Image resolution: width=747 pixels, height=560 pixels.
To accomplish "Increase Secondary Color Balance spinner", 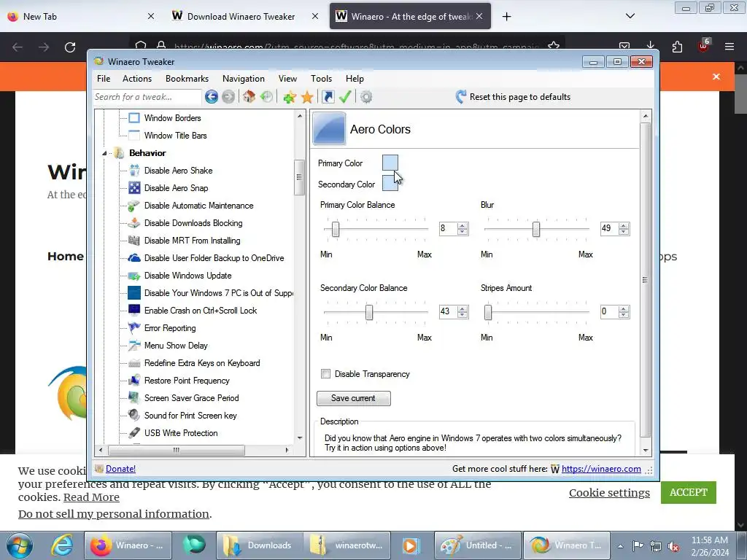I will (x=462, y=308).
